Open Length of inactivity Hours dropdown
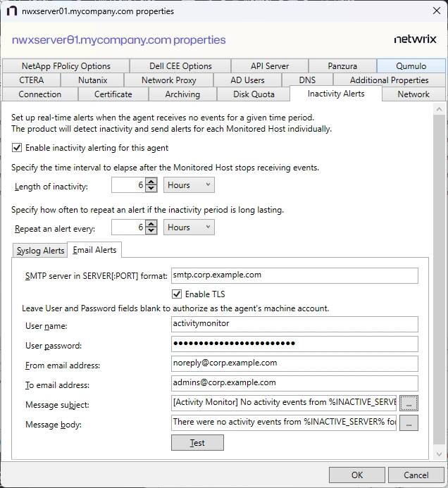 tap(189, 185)
